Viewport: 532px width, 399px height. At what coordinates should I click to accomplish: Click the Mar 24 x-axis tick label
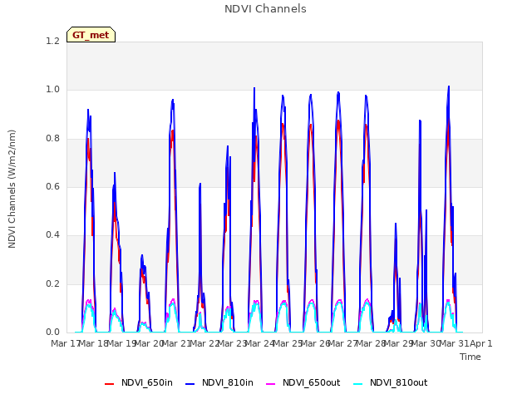(259, 343)
